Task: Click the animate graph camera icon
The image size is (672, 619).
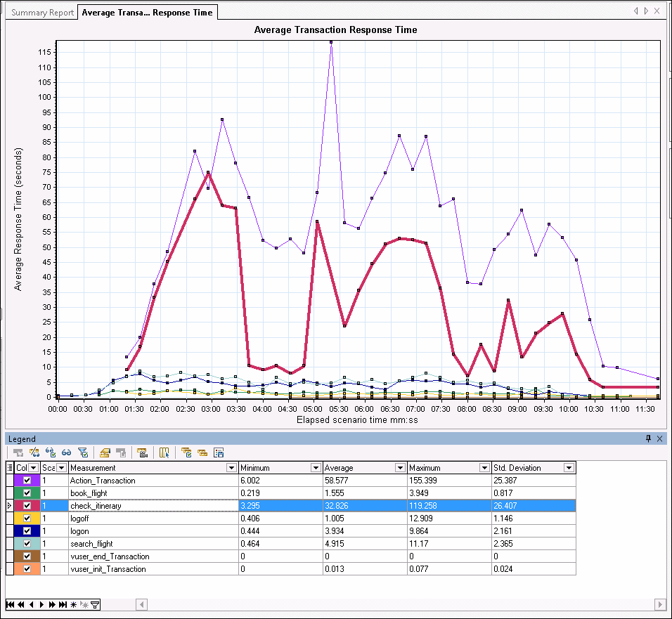Action: coord(142,452)
